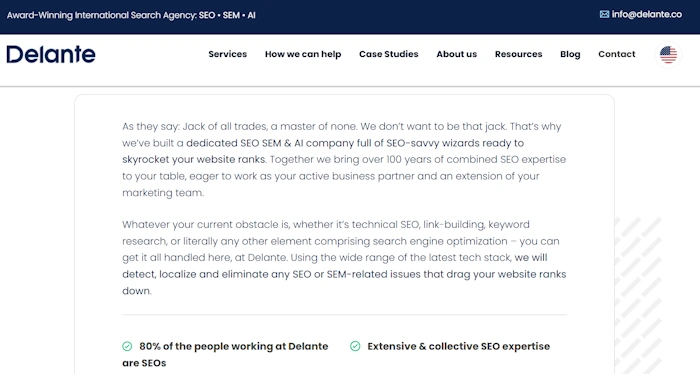
Task: Click the Extensive & collective SEO expertise heading
Action: pos(458,346)
